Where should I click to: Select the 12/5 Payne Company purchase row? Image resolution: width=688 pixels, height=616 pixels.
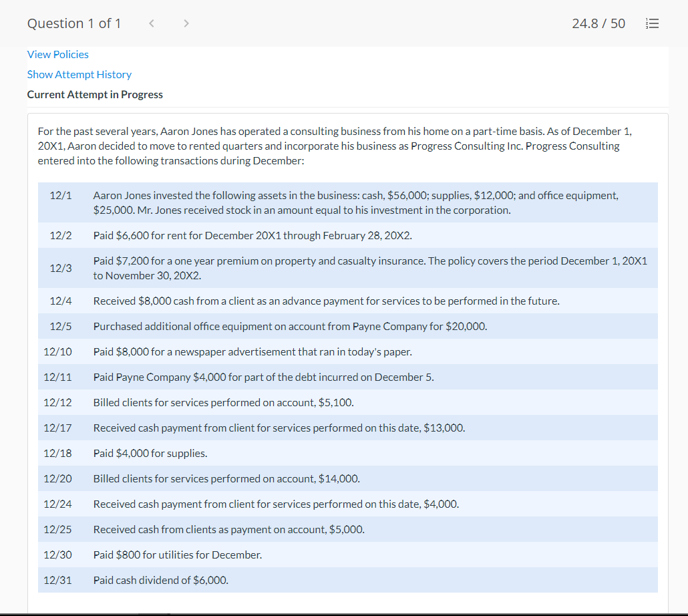click(x=347, y=327)
